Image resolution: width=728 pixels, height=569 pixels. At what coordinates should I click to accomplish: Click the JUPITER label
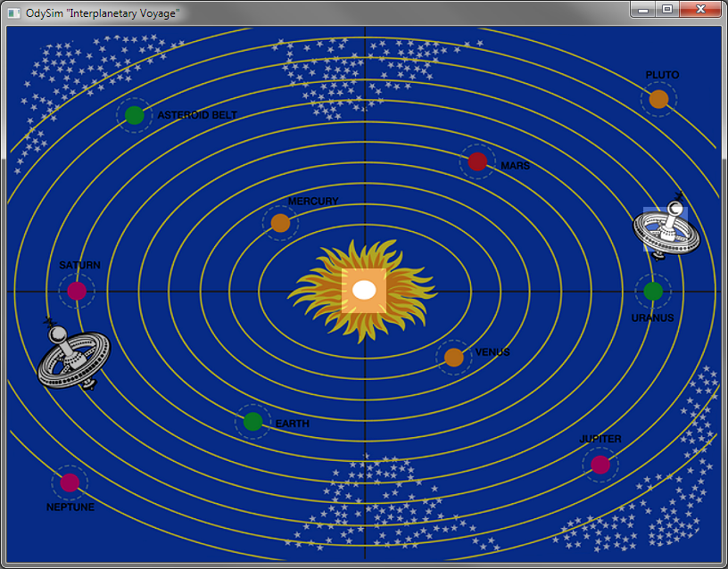pos(600,439)
